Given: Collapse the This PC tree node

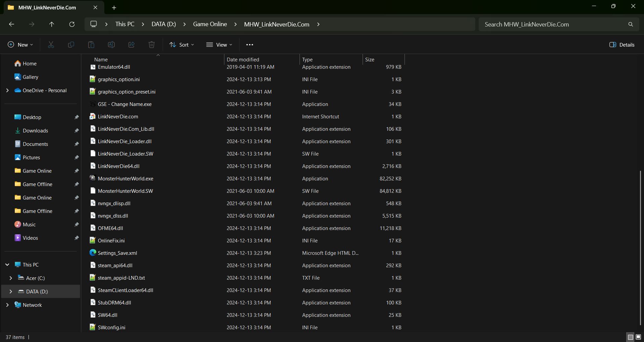Looking at the screenshot, I should click(7, 265).
